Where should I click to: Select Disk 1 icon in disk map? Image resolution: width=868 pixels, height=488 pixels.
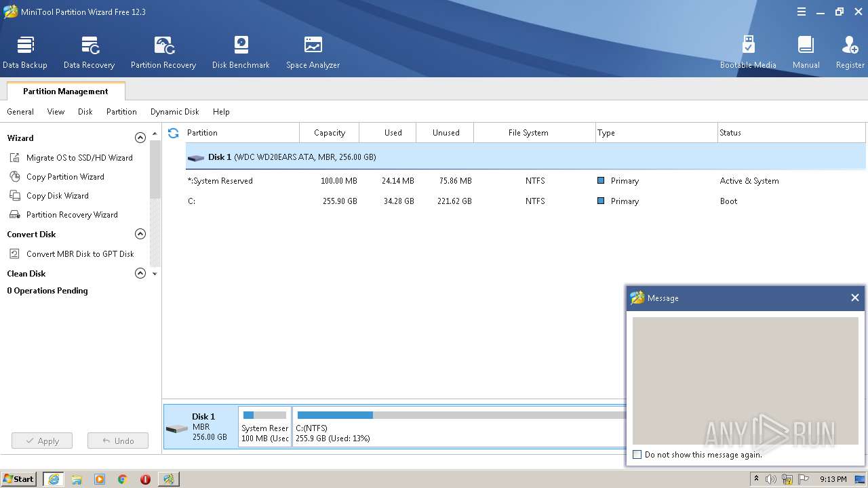coord(177,429)
